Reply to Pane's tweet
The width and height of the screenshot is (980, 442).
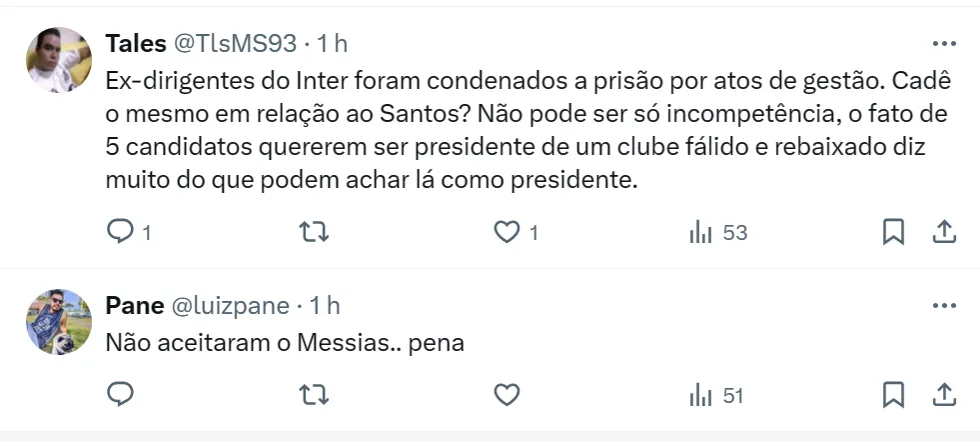point(120,395)
